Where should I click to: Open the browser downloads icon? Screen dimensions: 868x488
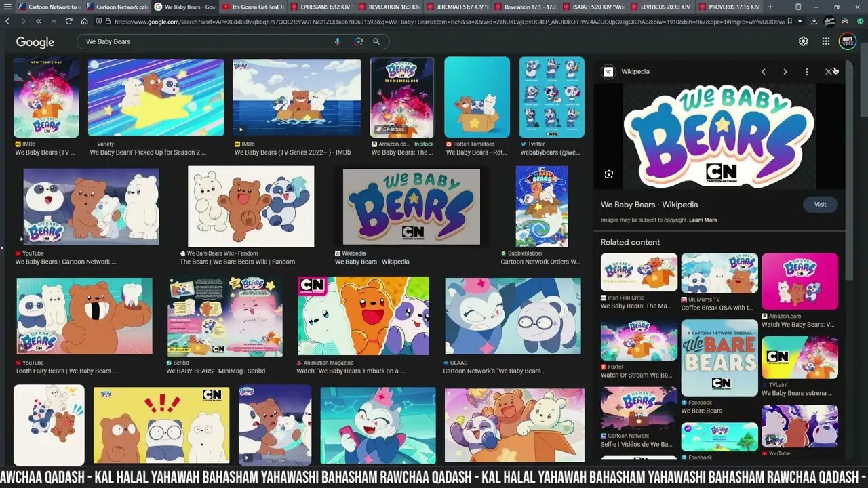[814, 21]
